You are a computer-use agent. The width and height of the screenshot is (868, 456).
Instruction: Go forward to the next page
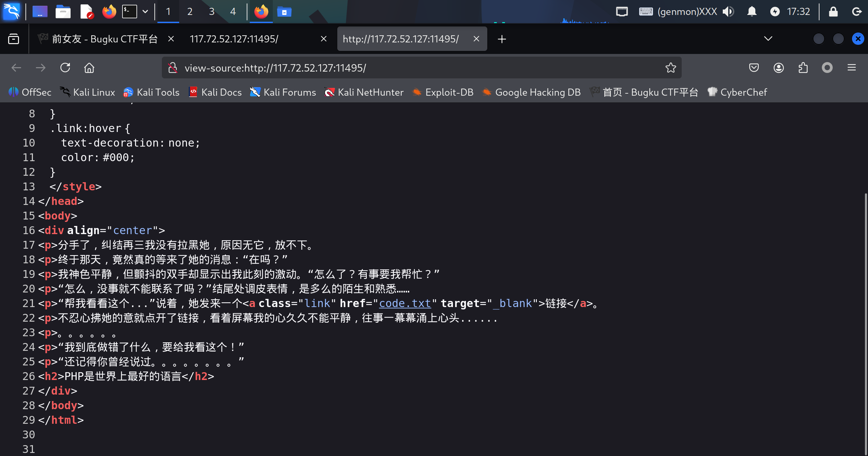[x=41, y=68]
